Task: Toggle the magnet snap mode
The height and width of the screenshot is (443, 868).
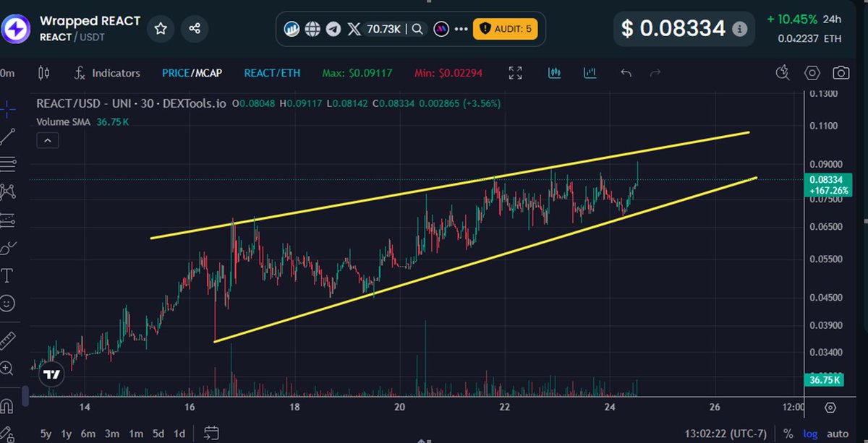Action: pyautogui.click(x=8, y=405)
